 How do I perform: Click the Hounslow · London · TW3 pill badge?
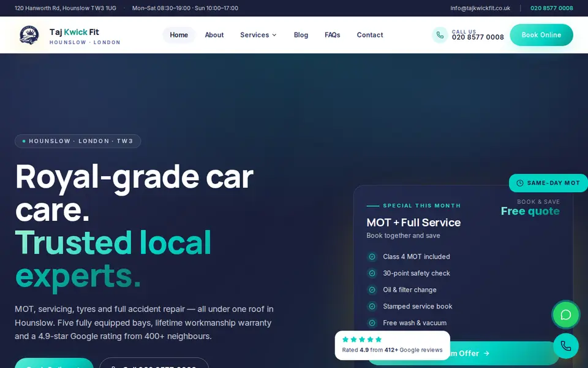[78, 141]
